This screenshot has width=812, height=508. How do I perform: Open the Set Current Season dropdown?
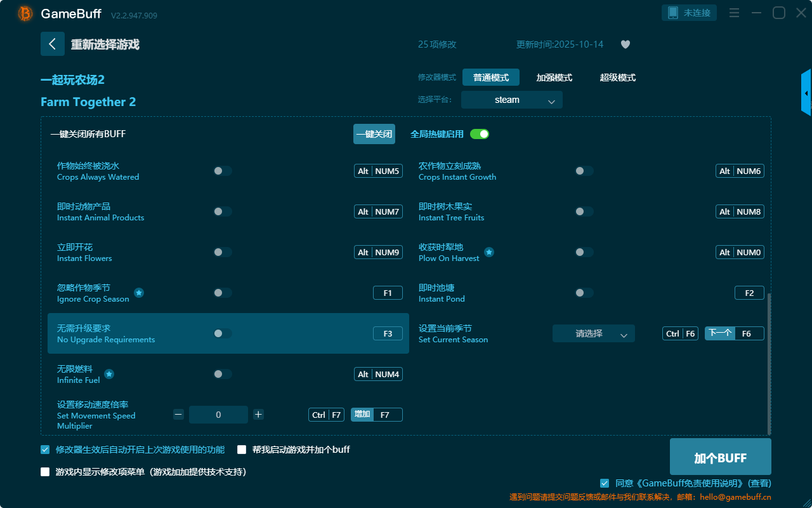(x=593, y=333)
